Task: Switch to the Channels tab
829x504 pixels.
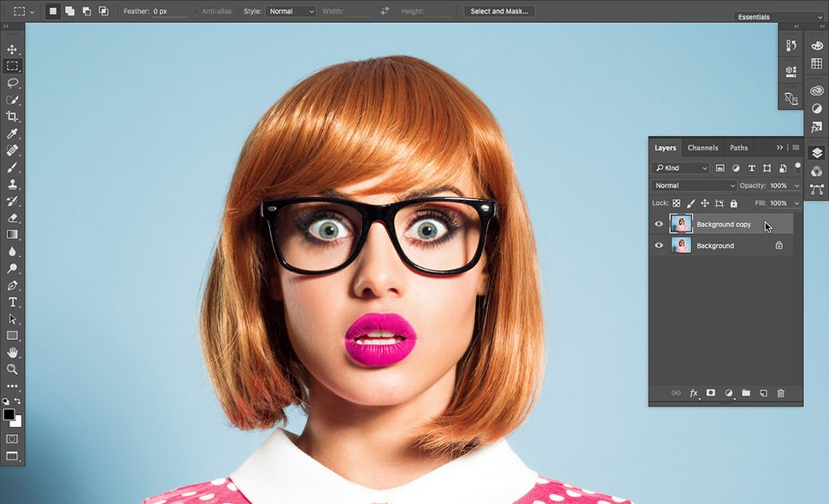Action: pos(703,148)
